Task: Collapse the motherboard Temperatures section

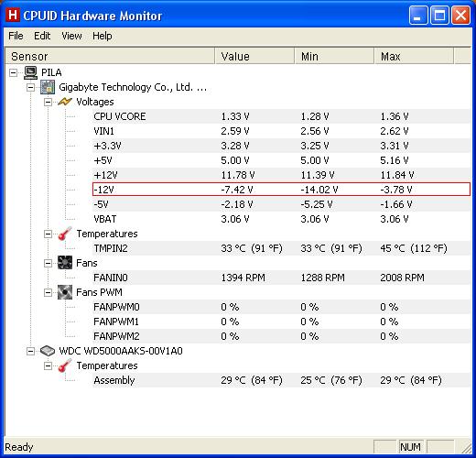Action: (x=48, y=234)
